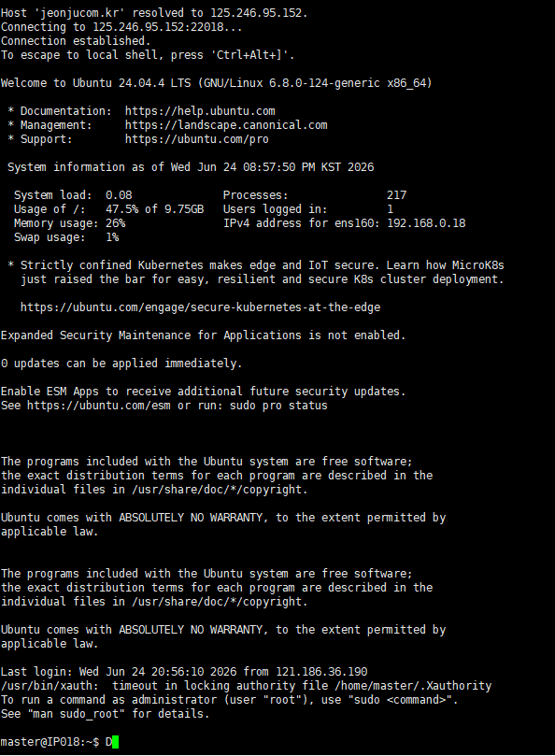Click the 'Welcome to Ubuntu 24.04.4 LTS' line
This screenshot has width=555, height=756.
coord(95,83)
